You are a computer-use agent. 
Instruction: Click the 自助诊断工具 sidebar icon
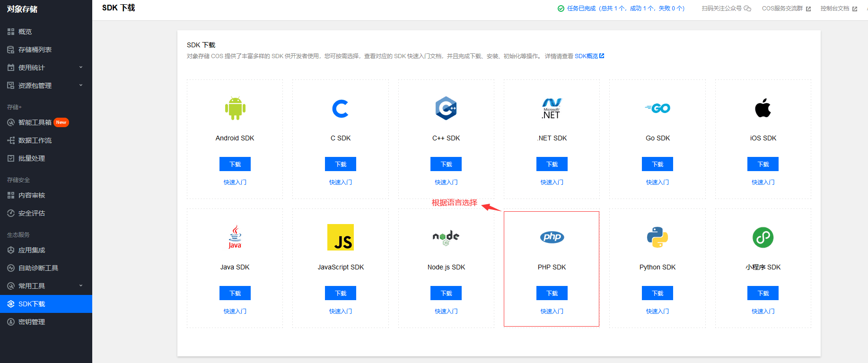[x=11, y=268]
